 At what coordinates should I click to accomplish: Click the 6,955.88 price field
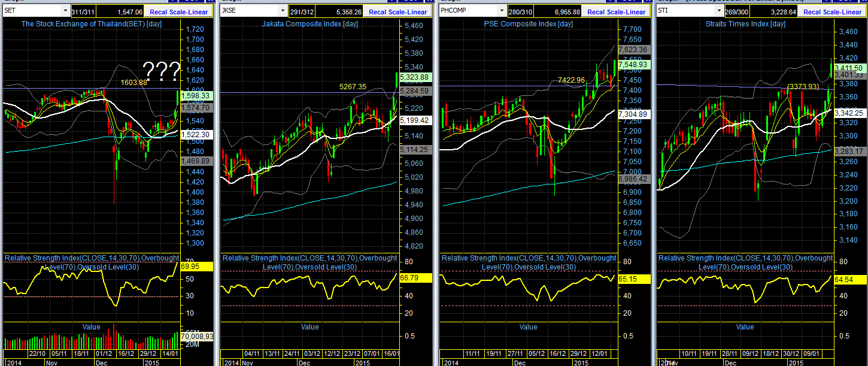coord(559,11)
